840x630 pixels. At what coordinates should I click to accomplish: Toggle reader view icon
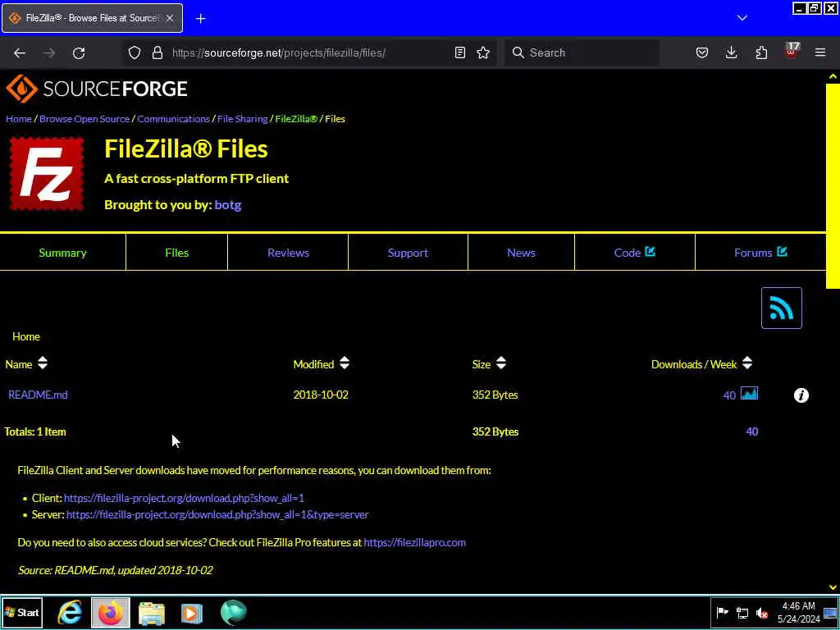(x=459, y=52)
